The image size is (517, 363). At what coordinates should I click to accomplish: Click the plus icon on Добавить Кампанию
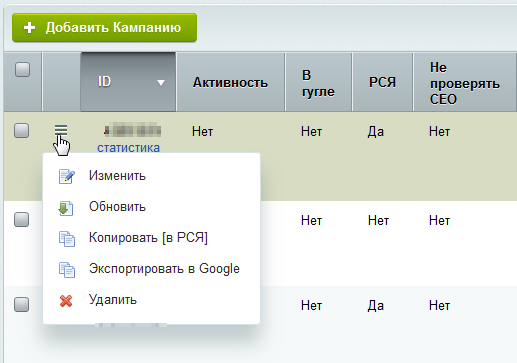point(29,28)
